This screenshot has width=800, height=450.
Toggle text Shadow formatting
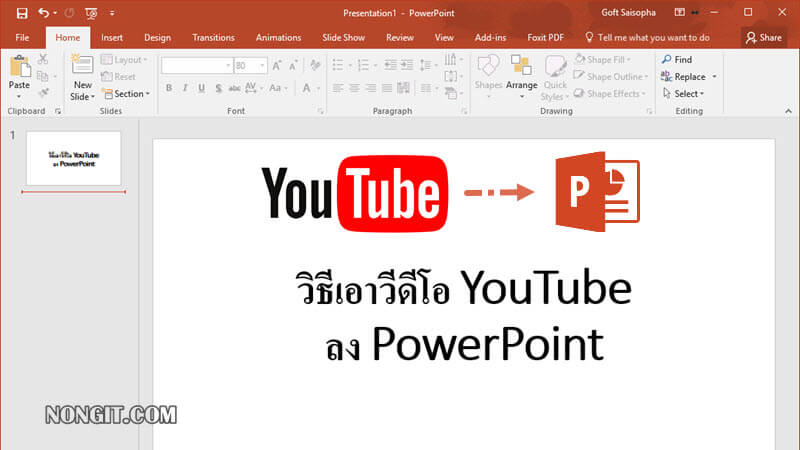(x=218, y=88)
